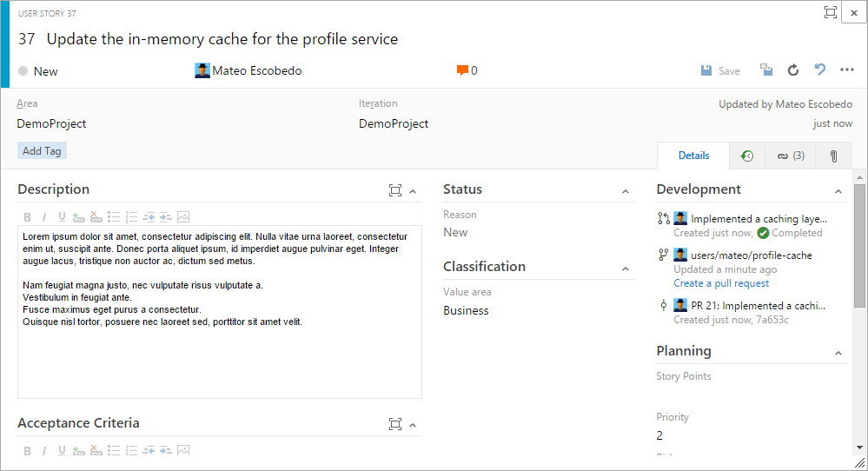Insert an image in Acceptance Criteria toolbar

click(183, 450)
